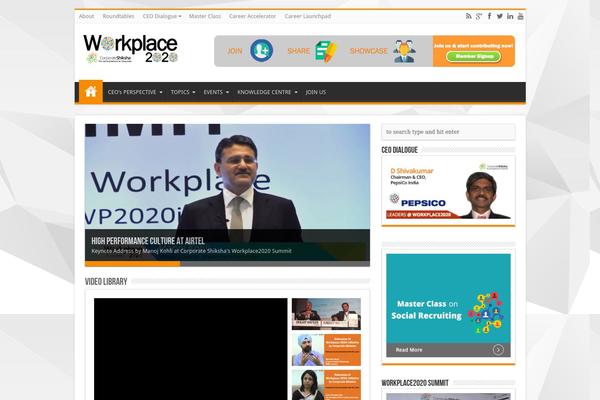Click the CEO Dialogue sidebar heading
Viewport: 600px width, 400px height.
click(399, 150)
